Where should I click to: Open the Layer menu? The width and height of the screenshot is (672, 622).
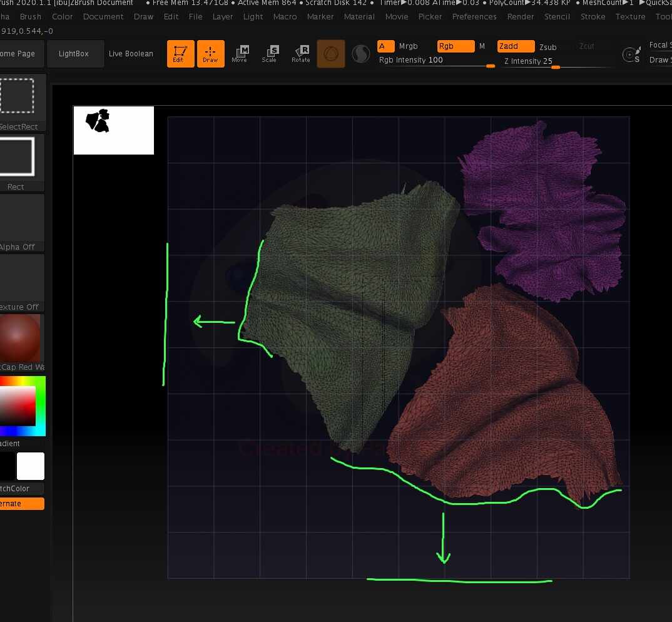(x=223, y=17)
